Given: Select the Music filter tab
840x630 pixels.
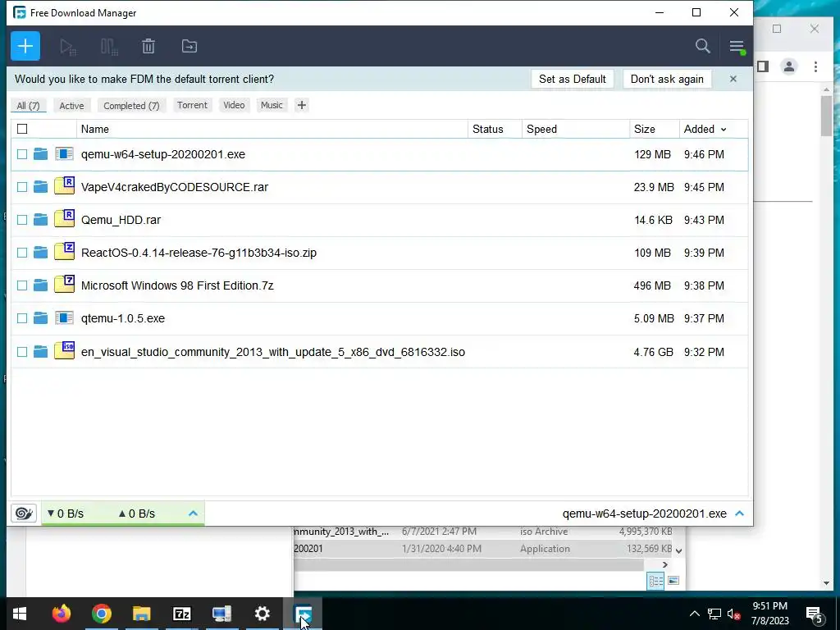Looking at the screenshot, I should tap(272, 105).
